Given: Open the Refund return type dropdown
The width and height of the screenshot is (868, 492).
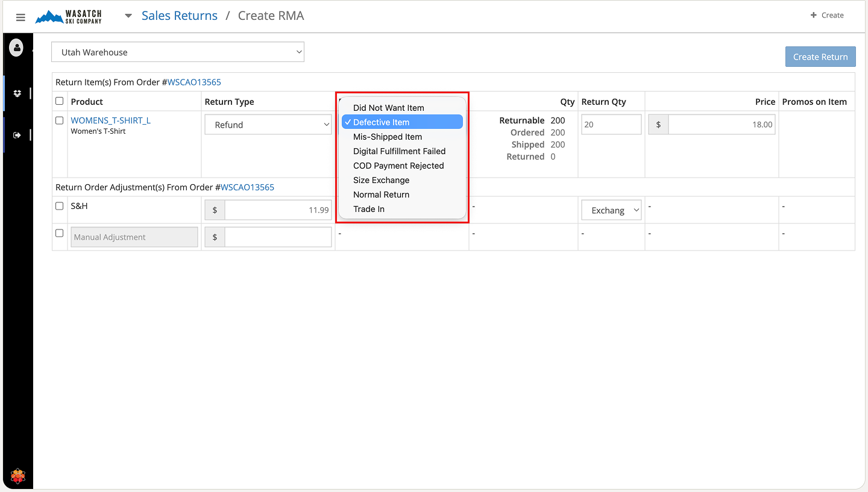Looking at the screenshot, I should (x=268, y=125).
